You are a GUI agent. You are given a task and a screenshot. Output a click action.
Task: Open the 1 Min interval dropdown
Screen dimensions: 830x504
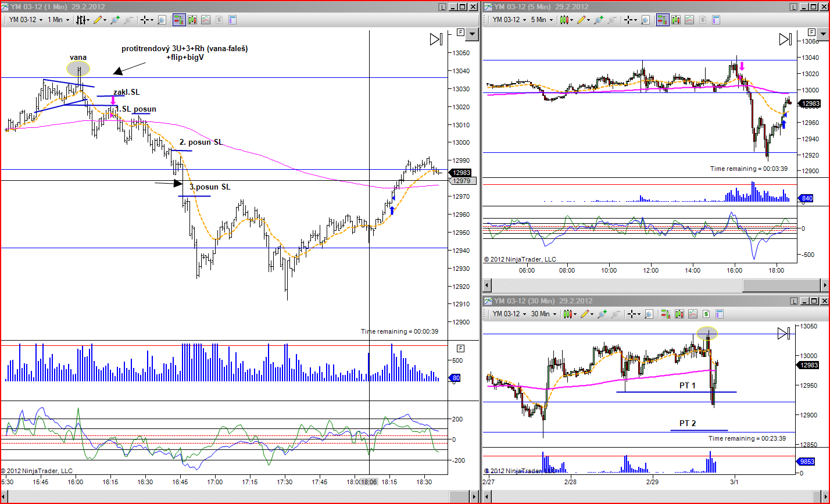(58, 20)
